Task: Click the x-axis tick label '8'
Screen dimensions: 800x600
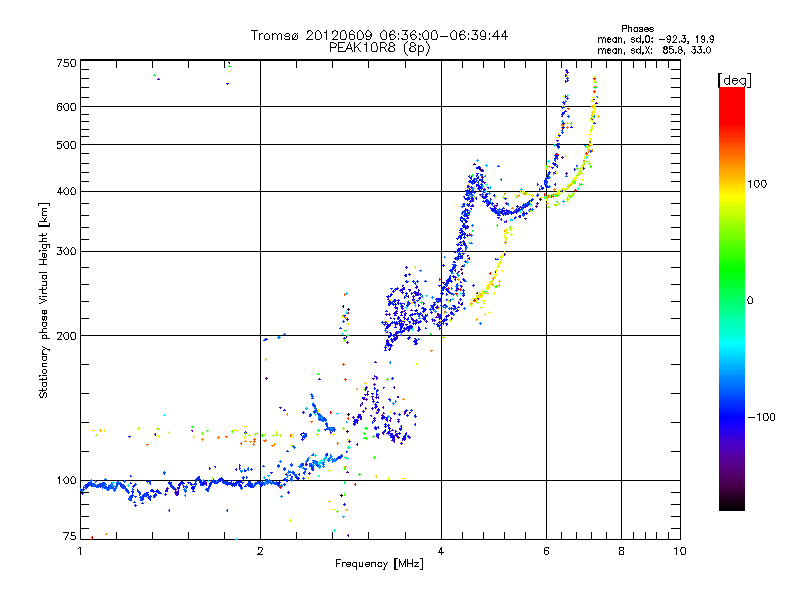Action: tap(621, 551)
